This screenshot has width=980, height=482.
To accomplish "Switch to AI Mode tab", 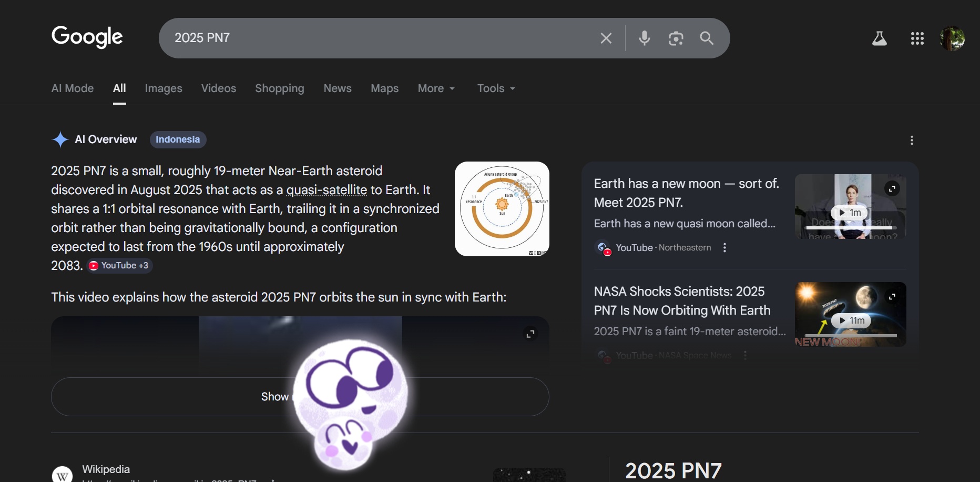I will [73, 88].
